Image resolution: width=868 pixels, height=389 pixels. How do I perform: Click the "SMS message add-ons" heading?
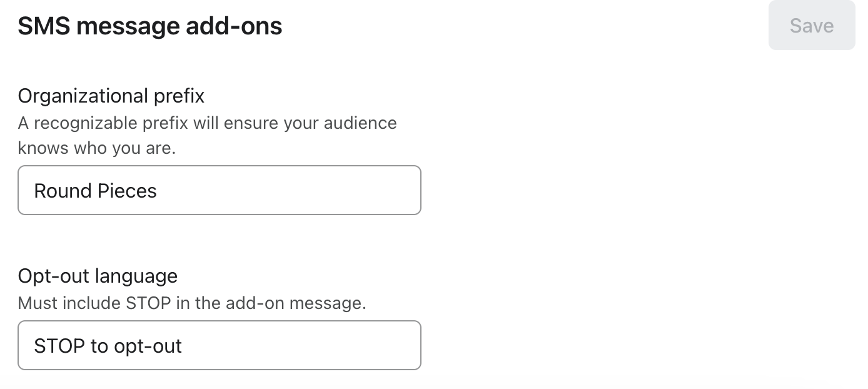[x=149, y=26]
